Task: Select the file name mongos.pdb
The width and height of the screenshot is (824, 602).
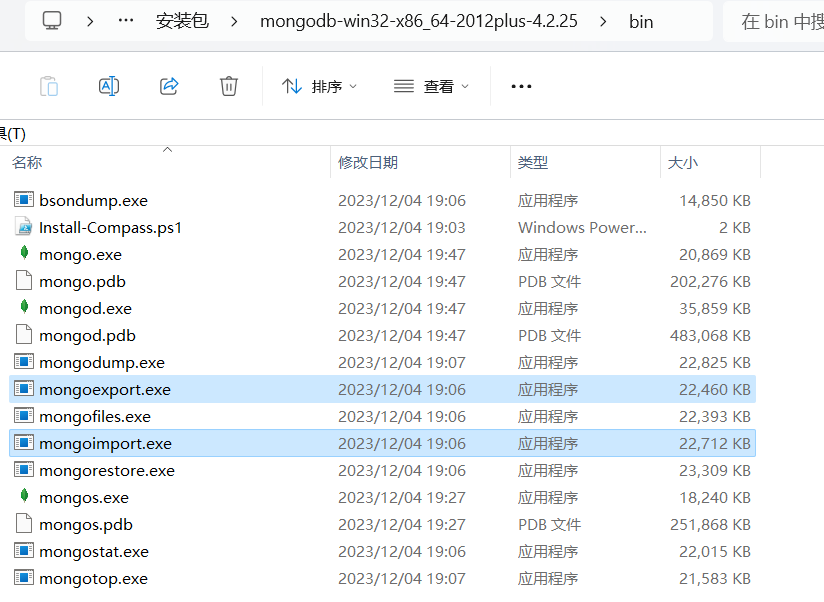Action: pyautogui.click(x=86, y=525)
